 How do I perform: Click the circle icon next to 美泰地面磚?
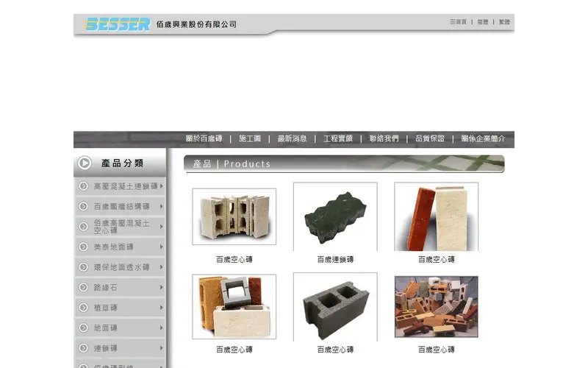pos(83,247)
